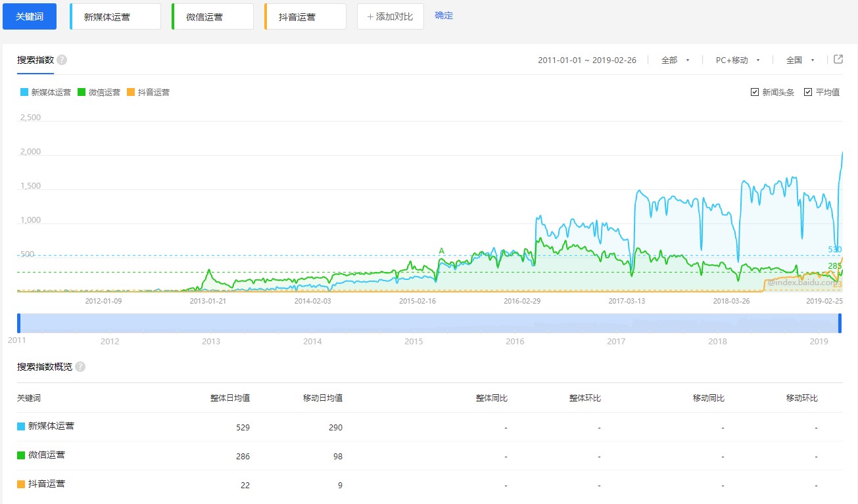The width and height of the screenshot is (858, 504).
Task: Click the value 286 in table
Action: point(243,457)
